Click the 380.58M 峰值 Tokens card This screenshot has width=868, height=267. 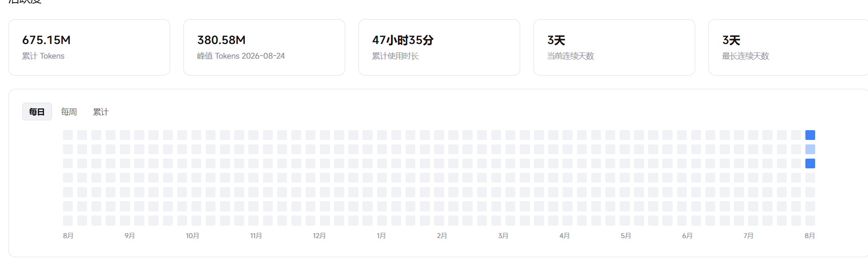(264, 47)
